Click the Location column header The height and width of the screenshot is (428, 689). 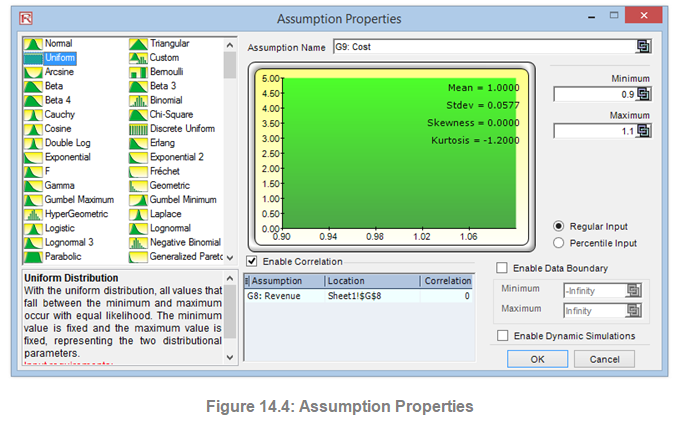coord(373,281)
